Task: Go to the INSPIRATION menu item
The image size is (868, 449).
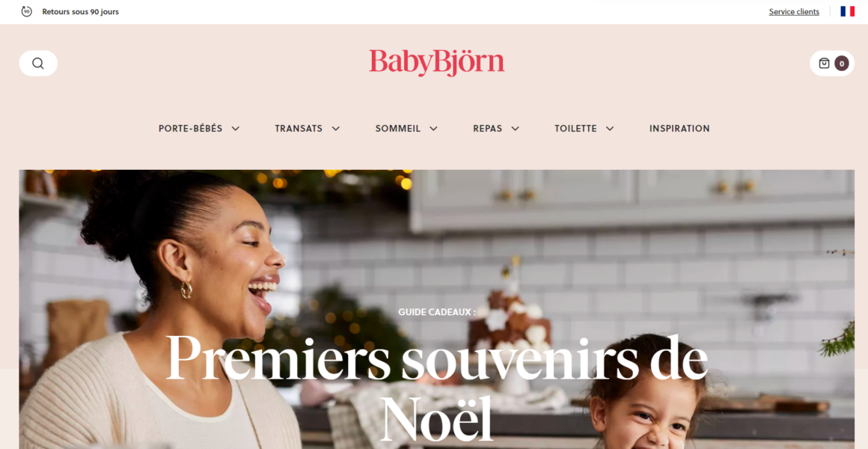Action: (x=679, y=129)
